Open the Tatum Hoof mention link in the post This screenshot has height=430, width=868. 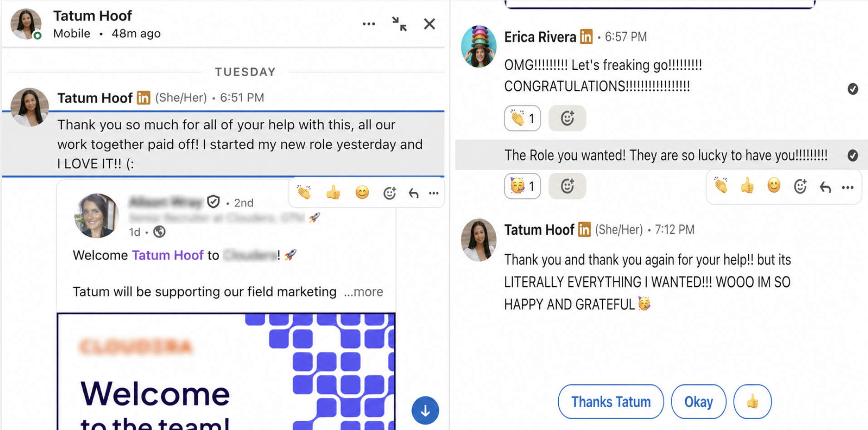(168, 255)
